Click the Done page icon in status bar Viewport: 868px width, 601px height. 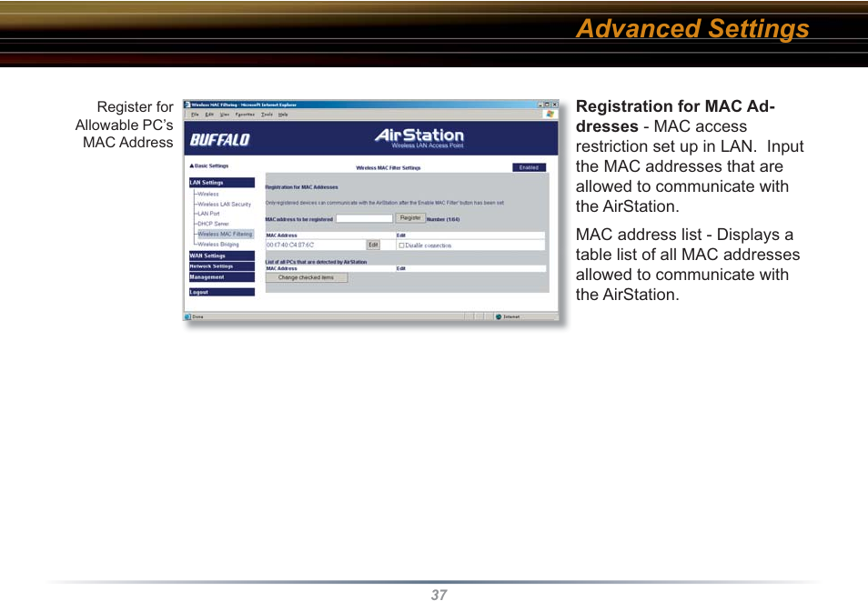[x=187, y=316]
